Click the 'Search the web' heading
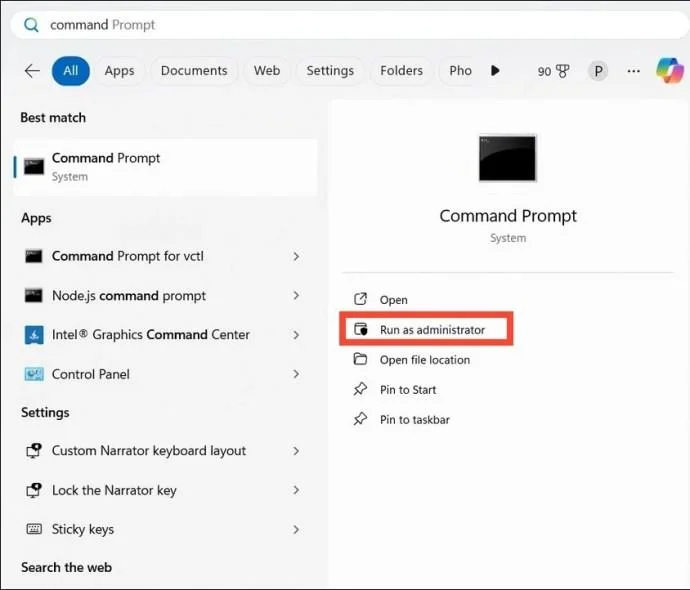The height and width of the screenshot is (590, 690). pyautogui.click(x=66, y=568)
